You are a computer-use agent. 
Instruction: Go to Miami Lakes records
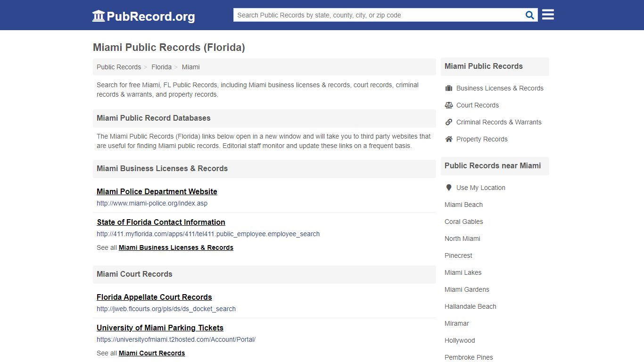point(463,272)
